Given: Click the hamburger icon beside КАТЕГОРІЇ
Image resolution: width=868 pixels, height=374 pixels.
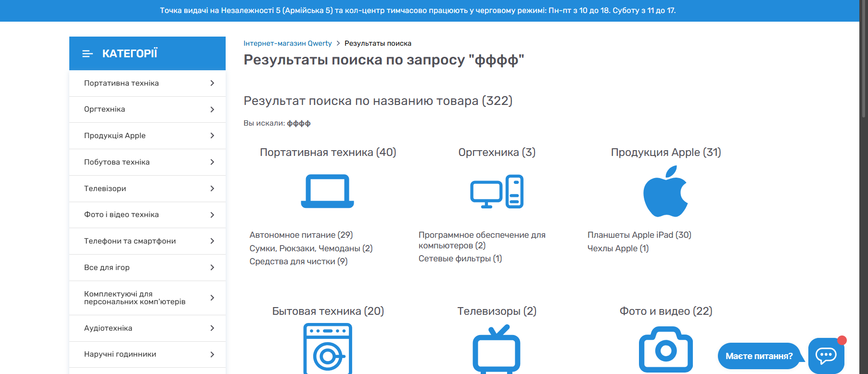Looking at the screenshot, I should [87, 54].
